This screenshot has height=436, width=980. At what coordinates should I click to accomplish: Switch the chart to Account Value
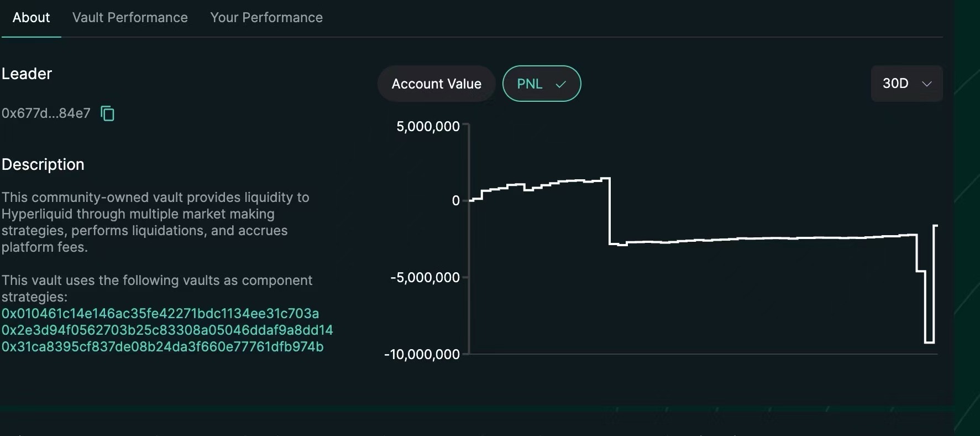[x=436, y=84]
